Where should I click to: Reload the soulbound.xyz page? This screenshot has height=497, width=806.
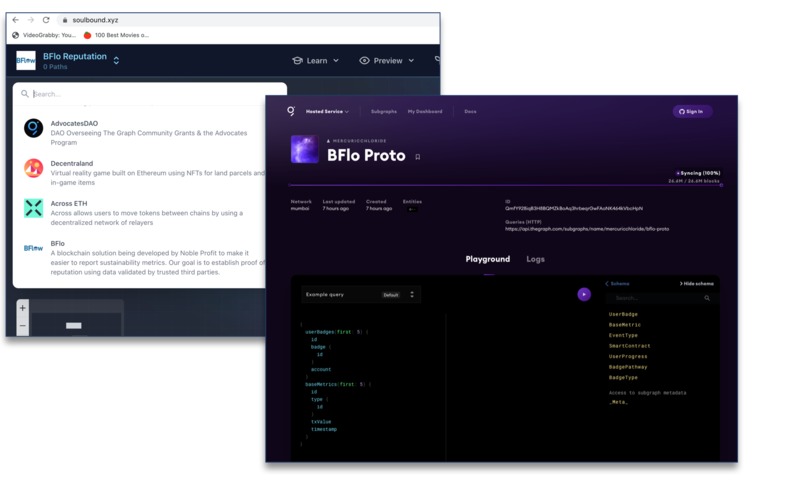click(46, 20)
